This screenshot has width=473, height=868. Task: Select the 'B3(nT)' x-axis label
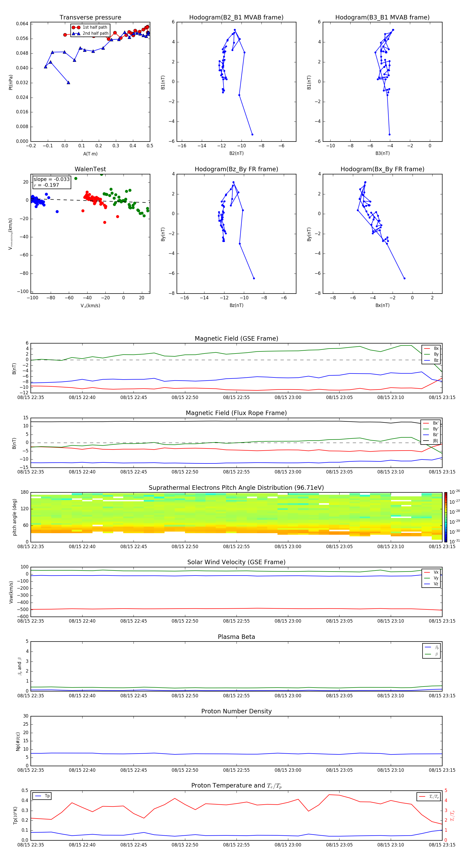pyautogui.click(x=382, y=153)
